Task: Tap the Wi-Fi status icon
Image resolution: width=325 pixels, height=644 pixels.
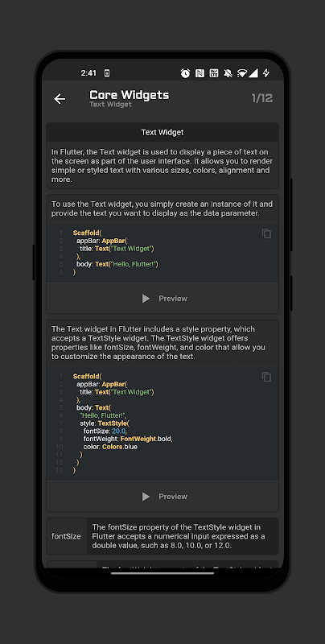Action: tap(242, 73)
